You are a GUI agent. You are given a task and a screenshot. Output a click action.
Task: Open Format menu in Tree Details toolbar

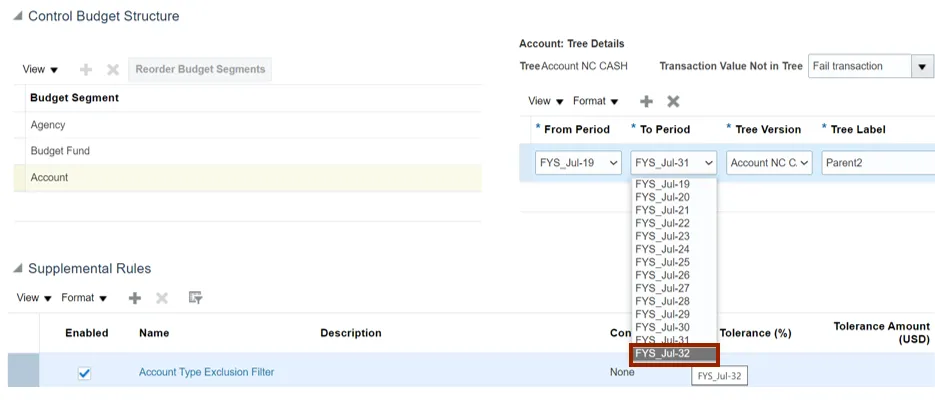[x=595, y=101]
